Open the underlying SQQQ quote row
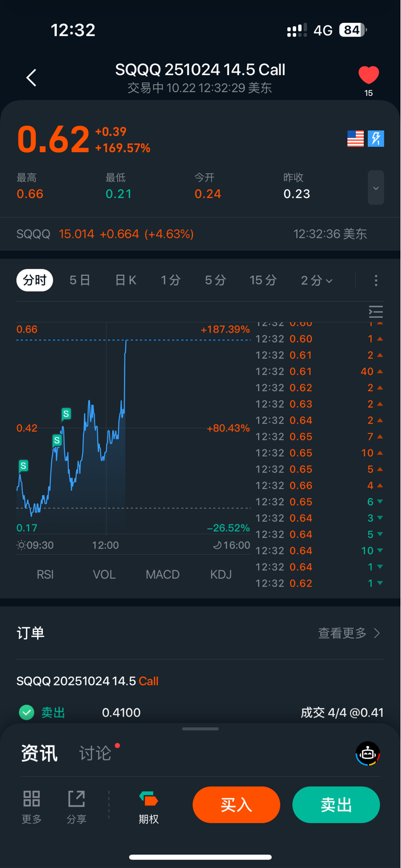Viewport: 401px width, 868px height. (200, 234)
